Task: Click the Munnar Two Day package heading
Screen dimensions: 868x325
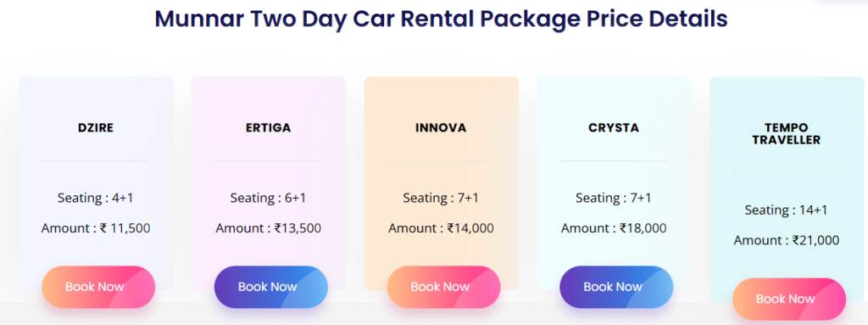Action: [x=441, y=19]
